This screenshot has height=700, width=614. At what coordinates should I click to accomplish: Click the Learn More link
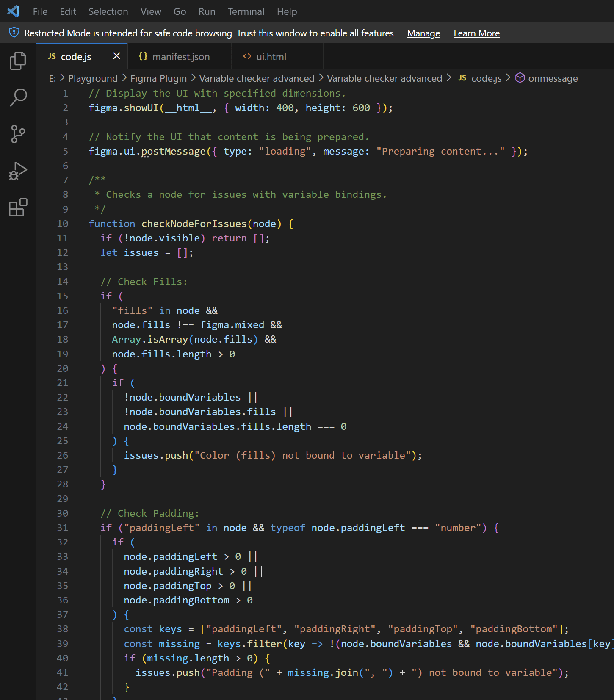(476, 33)
